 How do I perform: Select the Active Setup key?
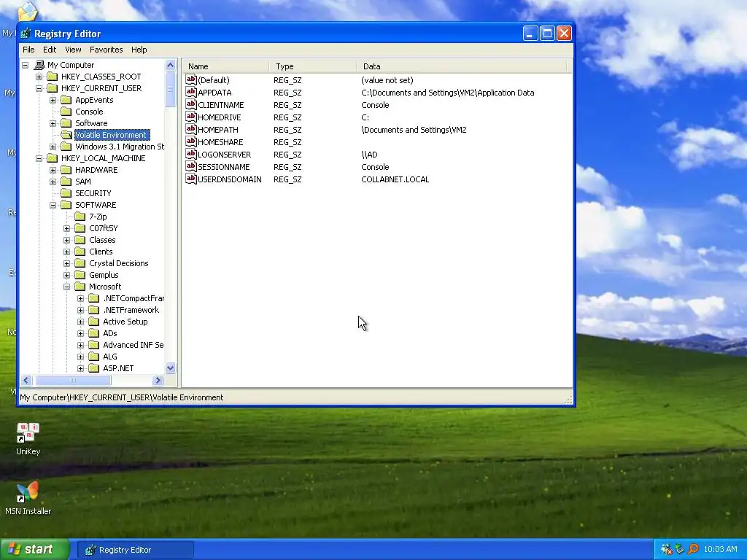pyautogui.click(x=125, y=322)
